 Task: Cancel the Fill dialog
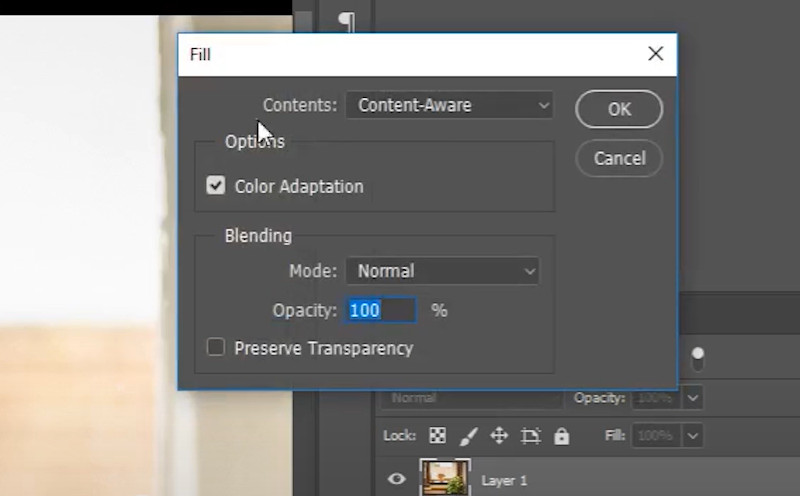click(x=619, y=158)
